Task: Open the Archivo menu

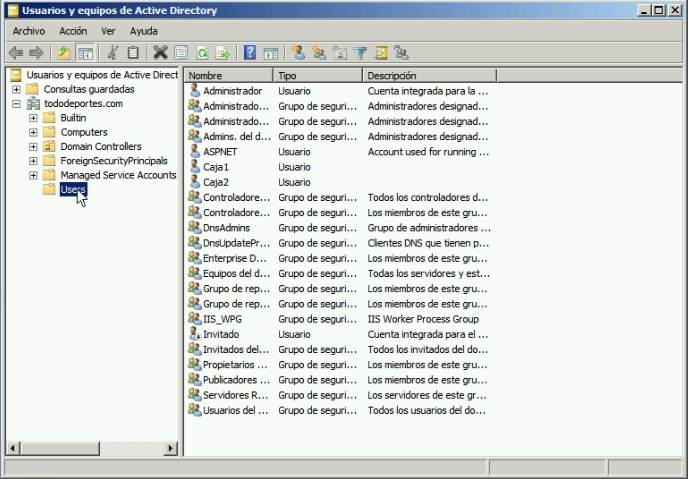Action: (x=29, y=31)
